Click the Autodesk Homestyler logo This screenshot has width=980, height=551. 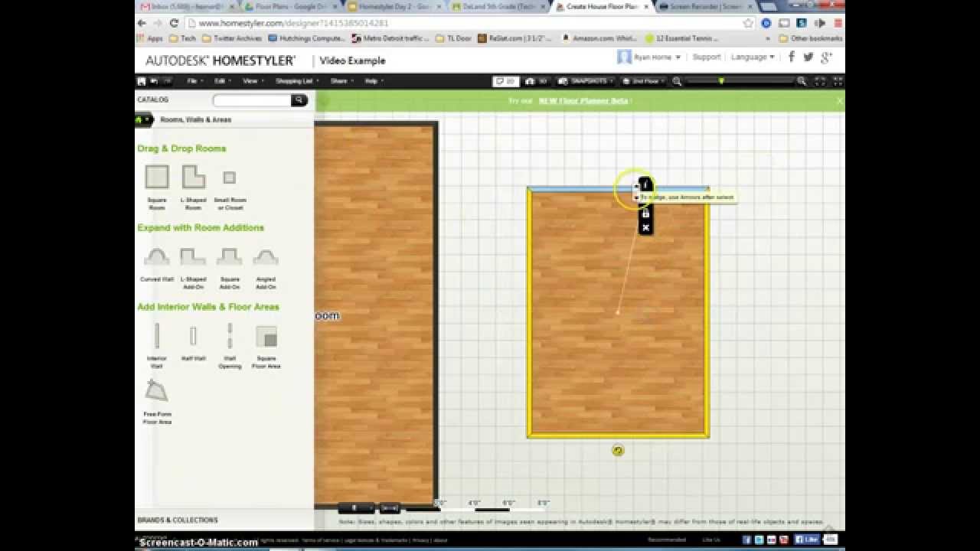tap(220, 60)
